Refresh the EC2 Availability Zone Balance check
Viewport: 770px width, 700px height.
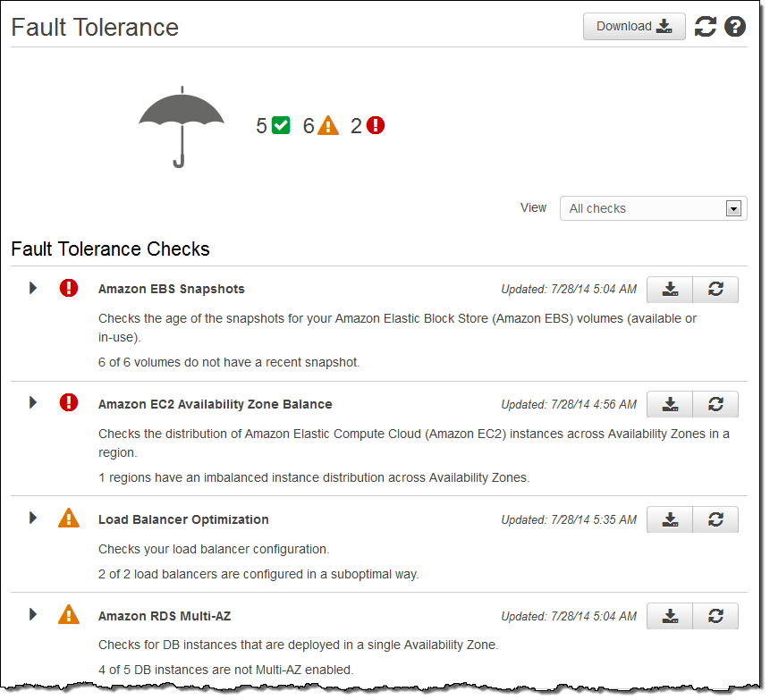pos(715,404)
